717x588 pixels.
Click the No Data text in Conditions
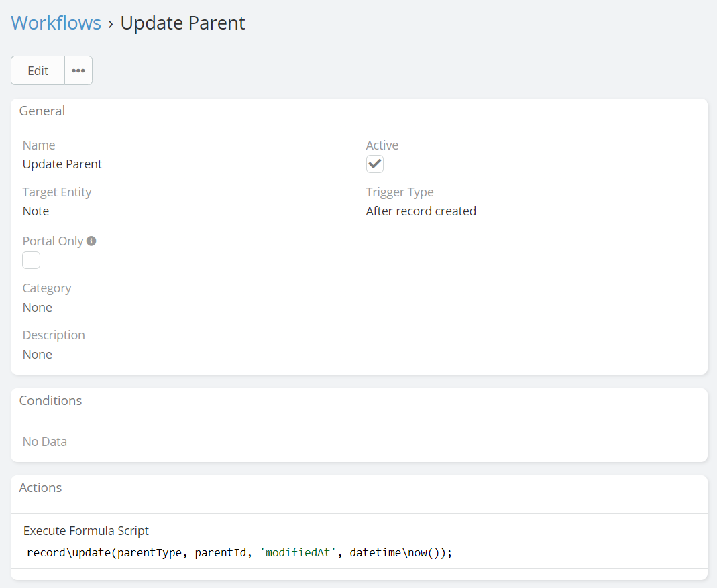point(45,442)
